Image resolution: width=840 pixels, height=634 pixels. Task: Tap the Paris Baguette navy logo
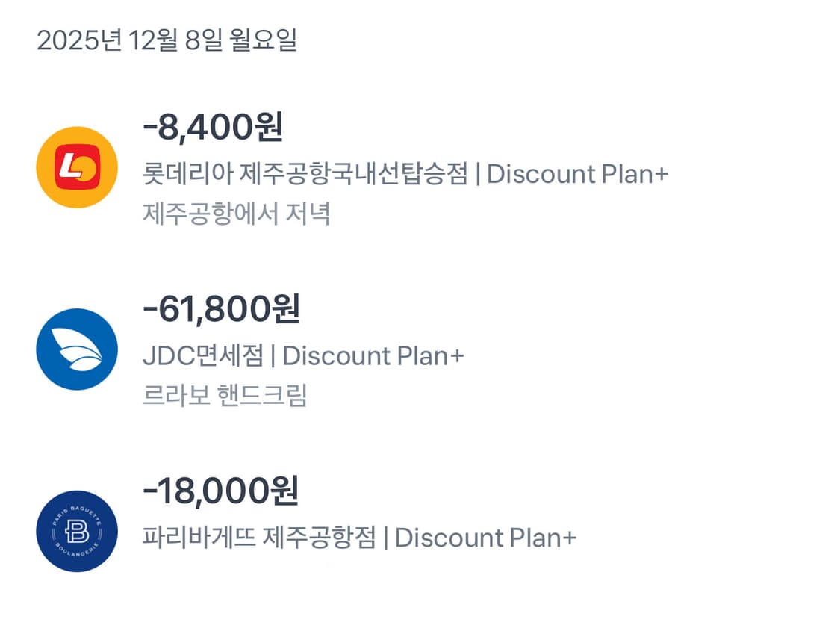pos(77,531)
